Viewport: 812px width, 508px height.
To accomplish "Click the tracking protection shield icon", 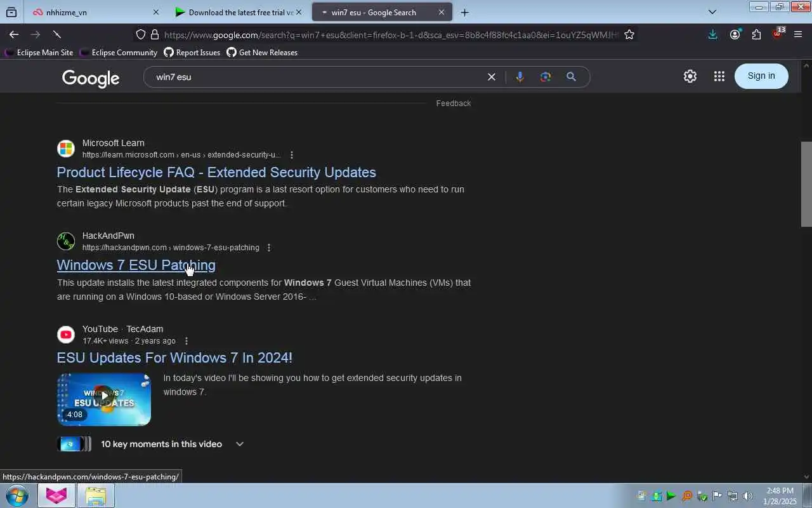I will (141, 35).
